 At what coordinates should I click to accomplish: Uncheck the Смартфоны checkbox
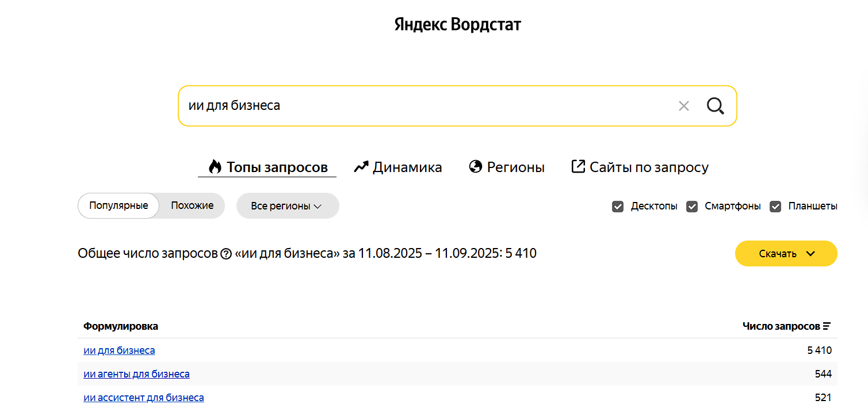tap(692, 206)
